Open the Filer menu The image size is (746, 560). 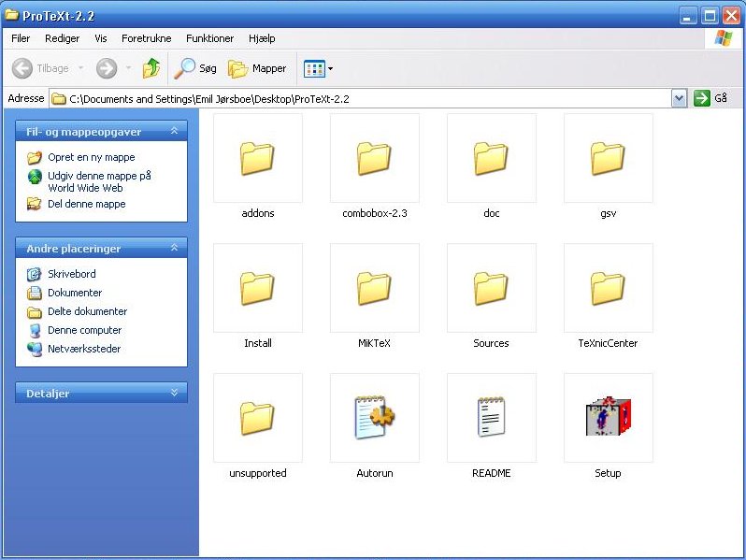[21, 38]
